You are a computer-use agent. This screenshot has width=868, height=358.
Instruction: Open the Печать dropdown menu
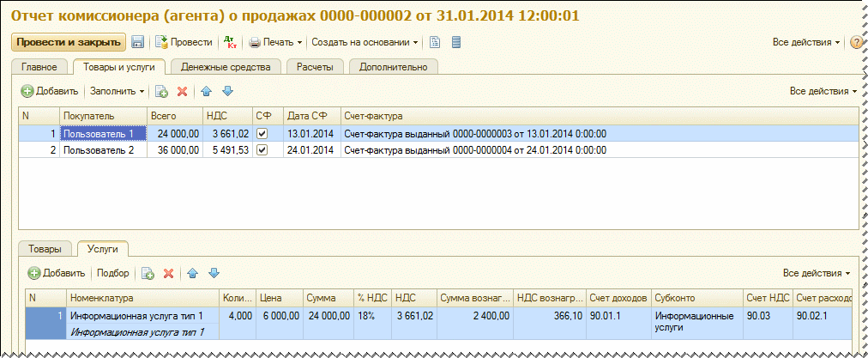[x=276, y=42]
